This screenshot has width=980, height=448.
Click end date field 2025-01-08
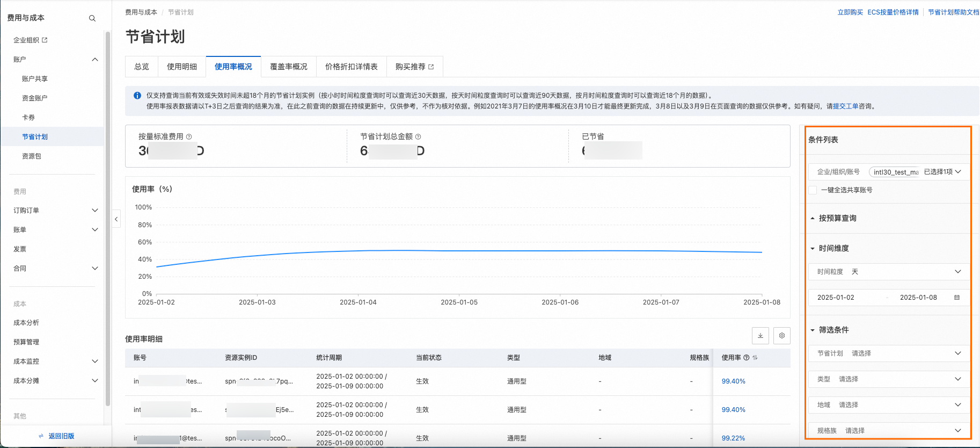click(918, 298)
